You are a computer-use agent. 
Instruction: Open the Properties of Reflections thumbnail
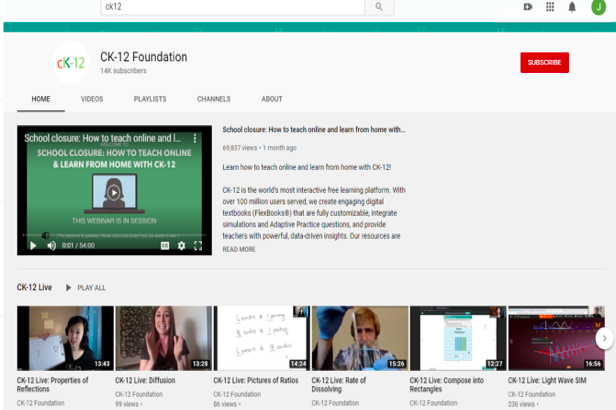pos(65,338)
